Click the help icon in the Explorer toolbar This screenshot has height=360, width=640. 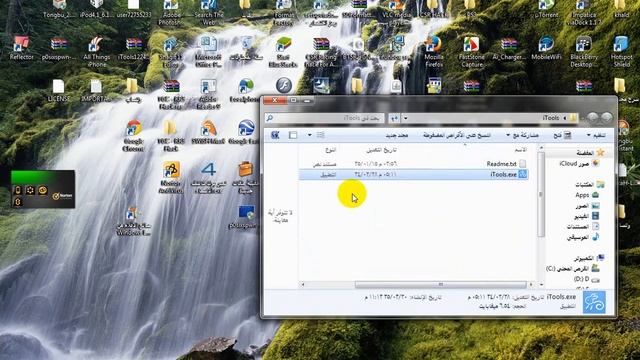click(x=275, y=135)
